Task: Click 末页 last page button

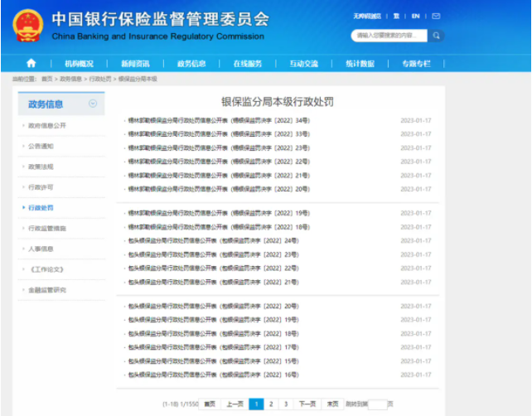Action: coord(332,404)
